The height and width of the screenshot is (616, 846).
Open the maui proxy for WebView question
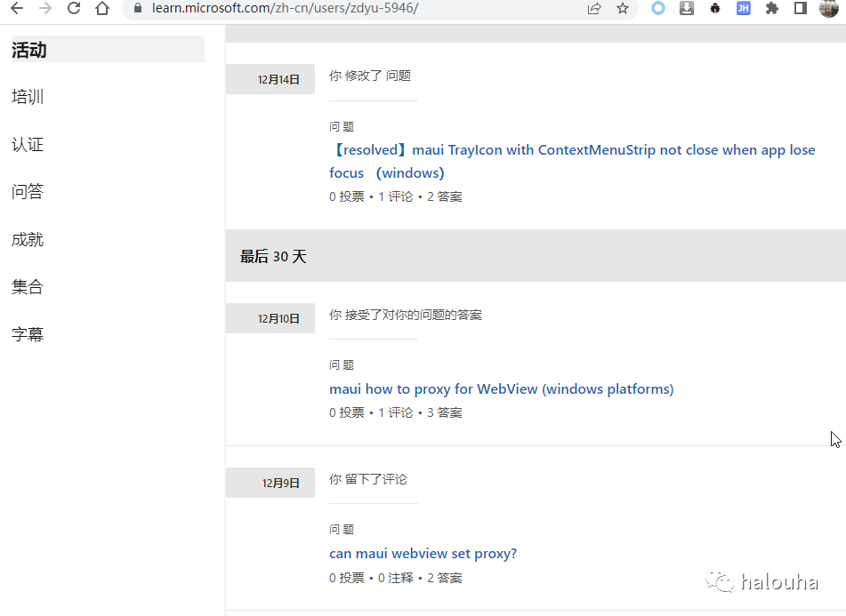pos(501,389)
